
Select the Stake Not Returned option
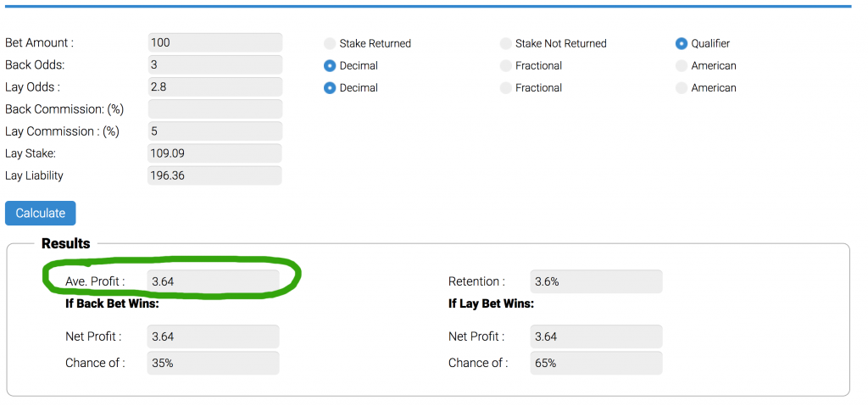[x=505, y=44]
